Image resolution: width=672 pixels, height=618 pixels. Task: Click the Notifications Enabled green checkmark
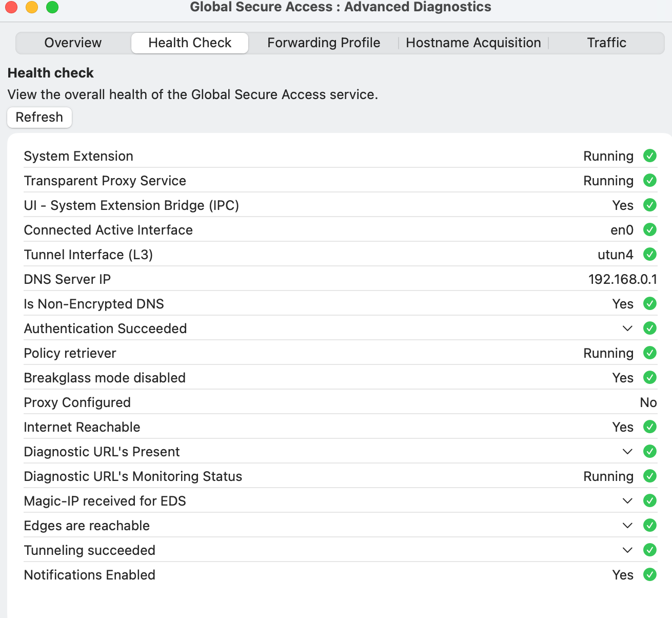[x=650, y=574]
